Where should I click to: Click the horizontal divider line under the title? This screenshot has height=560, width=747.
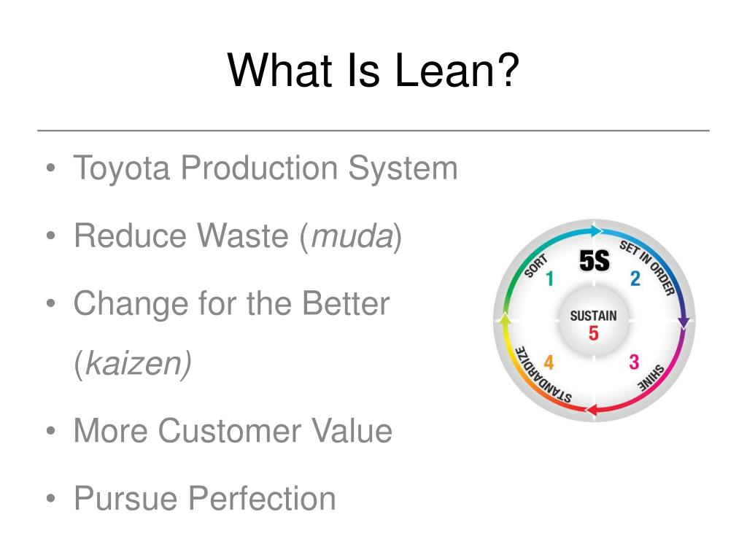click(373, 130)
